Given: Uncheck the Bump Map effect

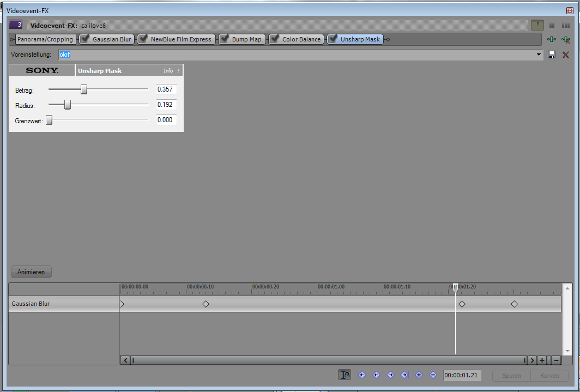Looking at the screenshot, I should click(x=224, y=39).
